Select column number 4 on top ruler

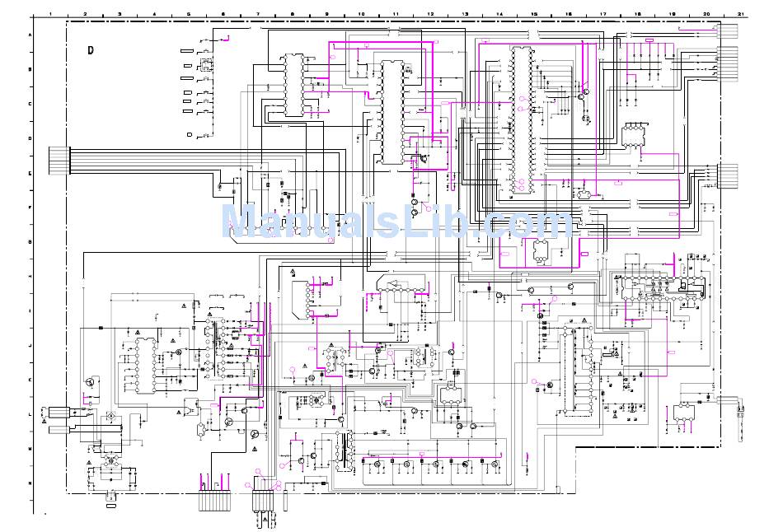pyautogui.click(x=154, y=14)
